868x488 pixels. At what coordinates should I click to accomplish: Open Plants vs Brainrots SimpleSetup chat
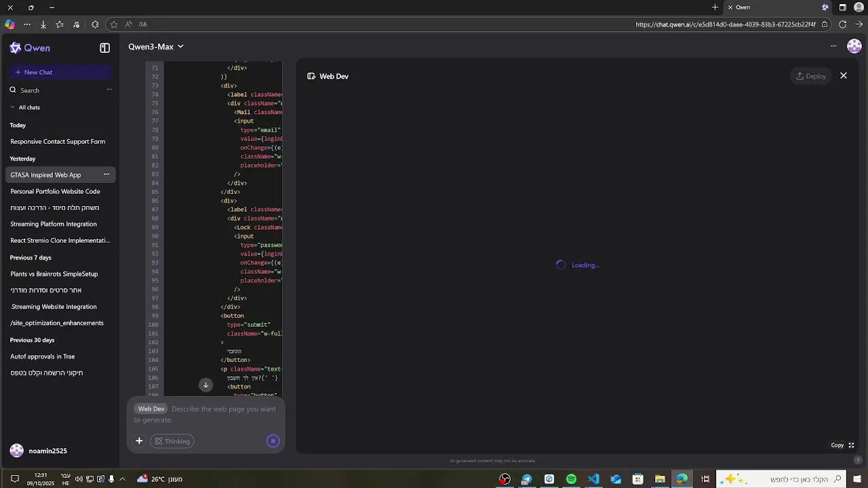54,274
